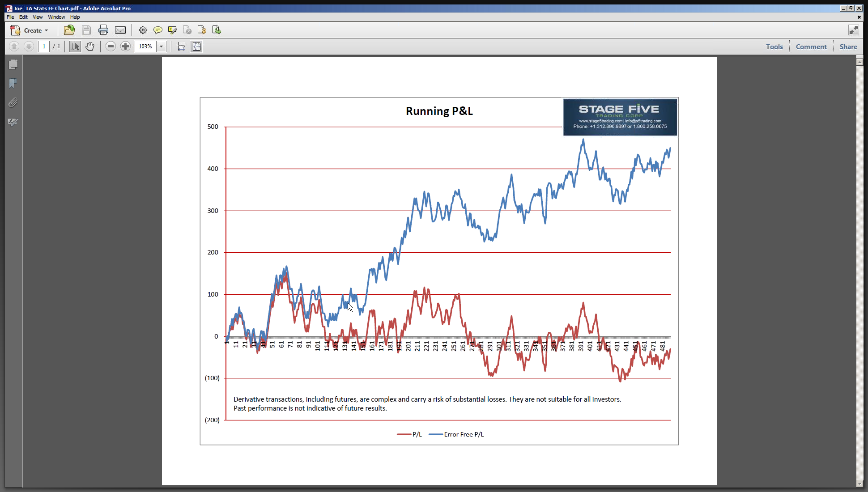
Task: Click the 500 axis label
Action: tap(213, 127)
